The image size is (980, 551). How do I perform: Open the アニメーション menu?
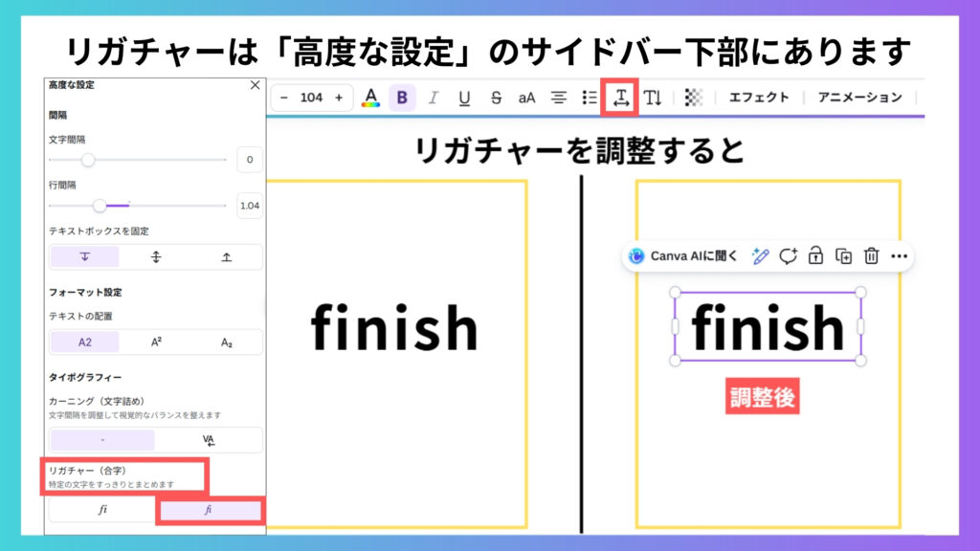pyautogui.click(x=859, y=98)
